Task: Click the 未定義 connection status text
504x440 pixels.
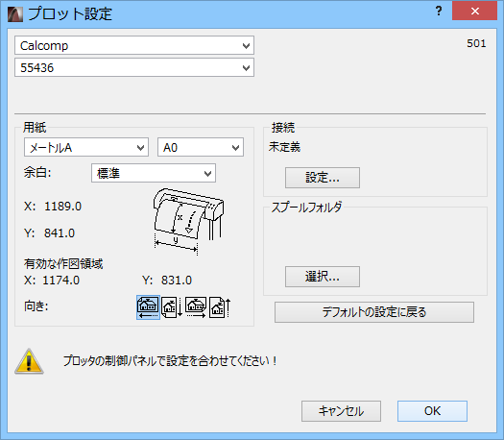Action: (284, 147)
